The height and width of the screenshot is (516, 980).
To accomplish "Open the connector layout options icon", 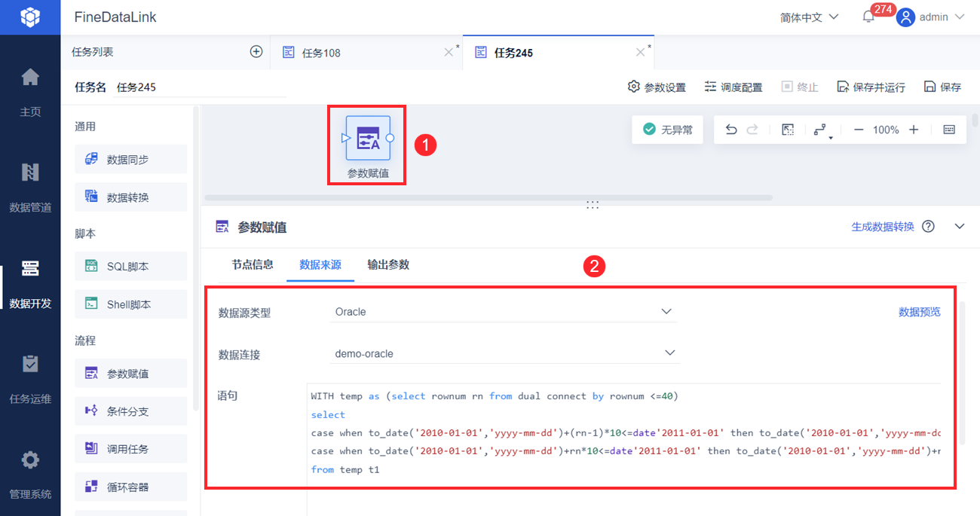I will coord(822,130).
